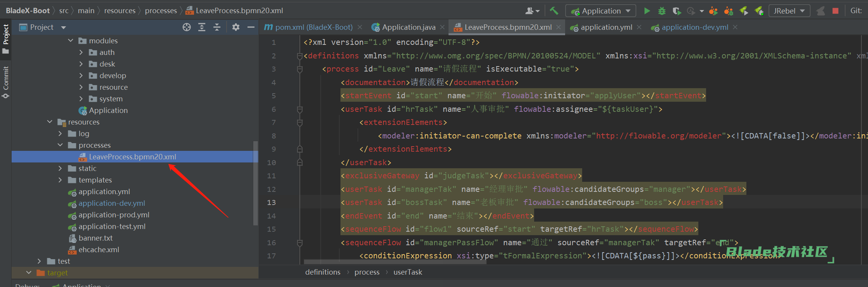
Task: Toggle the Project tool window sidebar button
Action: pyautogui.click(x=5, y=39)
